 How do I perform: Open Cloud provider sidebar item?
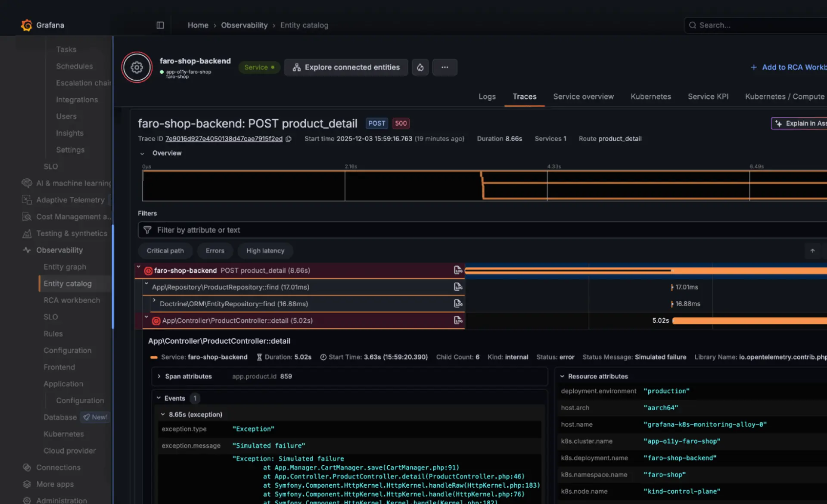(69, 451)
